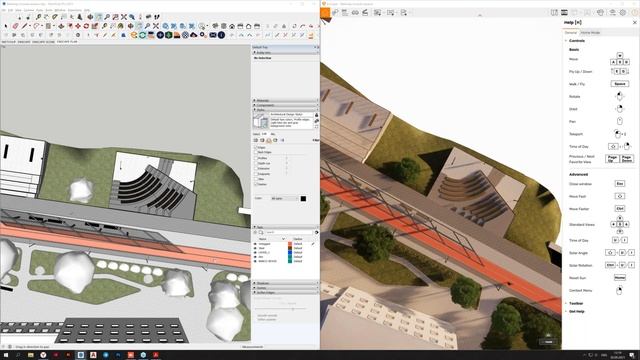640x360 pixels.
Task: Open the taskbar search icon
Action: 18,355
